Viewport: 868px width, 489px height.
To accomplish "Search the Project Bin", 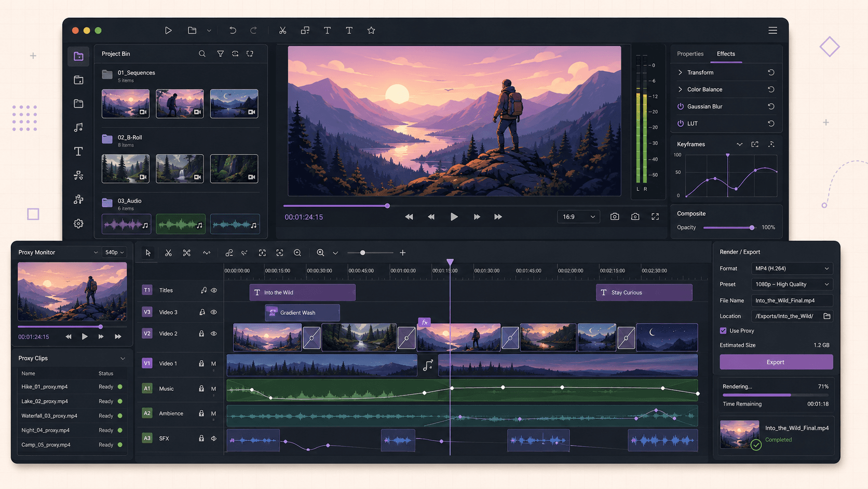I will coord(202,54).
